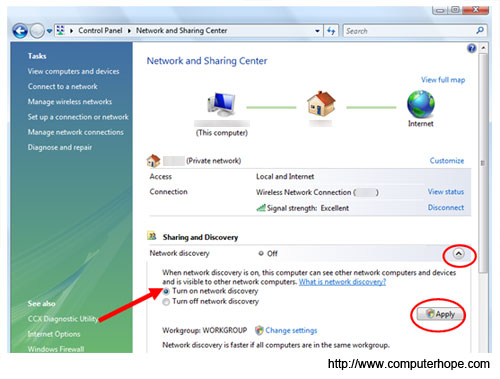Image resolution: width=500 pixels, height=379 pixels.
Task: Click the signal strength bars icon
Action: (x=261, y=208)
